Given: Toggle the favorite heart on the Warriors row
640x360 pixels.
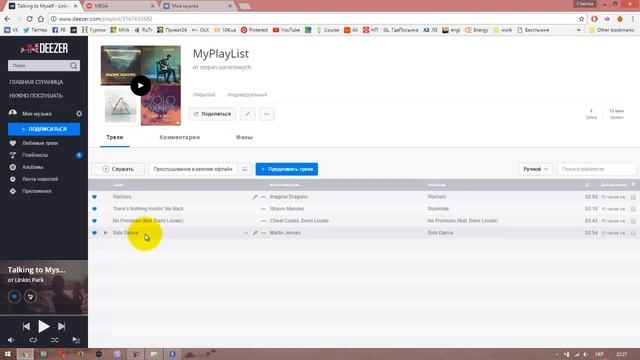Looking at the screenshot, I should [94, 197].
